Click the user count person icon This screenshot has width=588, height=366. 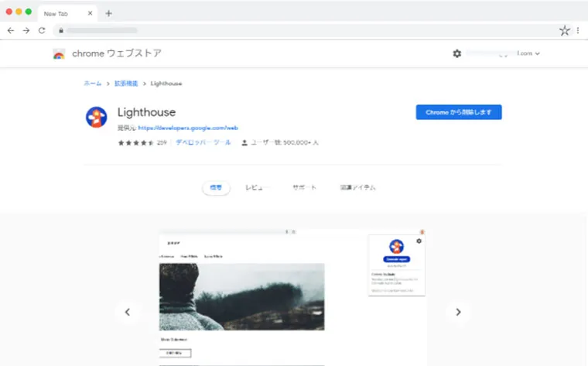(244, 142)
